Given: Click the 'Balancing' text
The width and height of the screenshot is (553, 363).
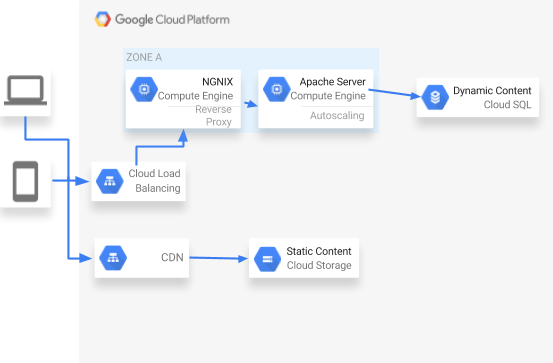Looking at the screenshot, I should (158, 188).
